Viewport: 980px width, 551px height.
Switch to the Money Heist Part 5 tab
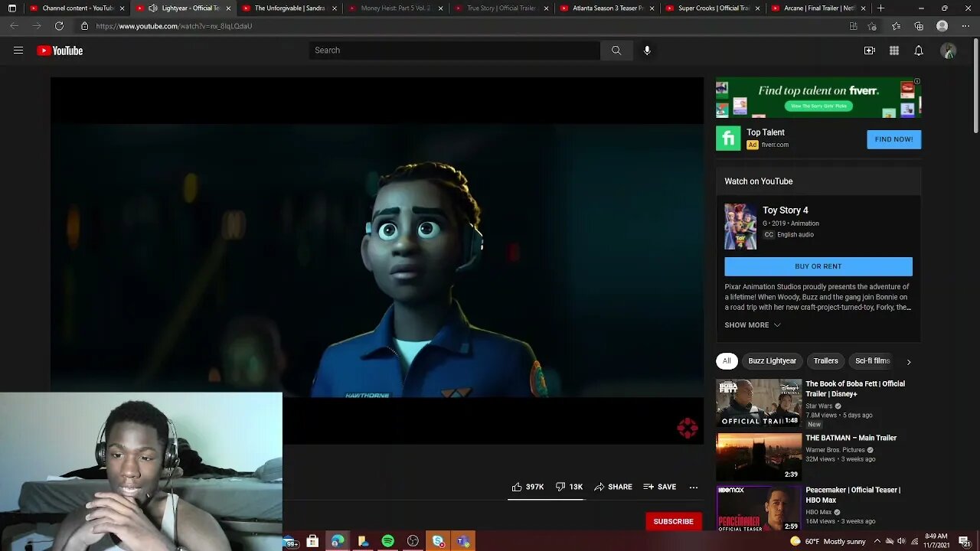pyautogui.click(x=394, y=8)
